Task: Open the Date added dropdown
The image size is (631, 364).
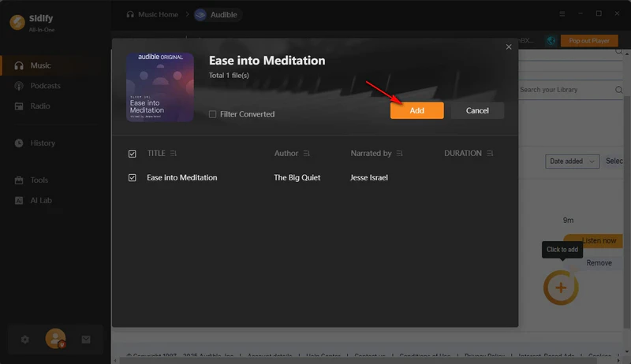Action: click(x=573, y=162)
